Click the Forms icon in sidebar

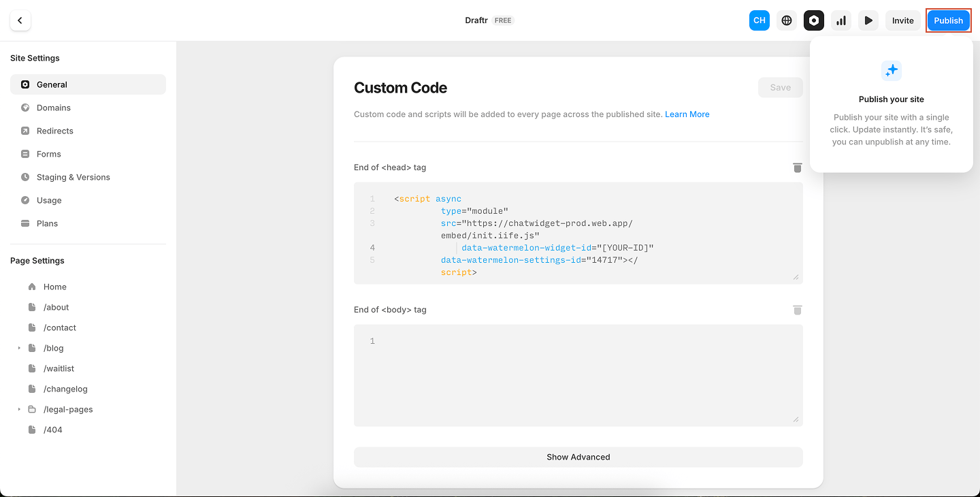point(25,154)
